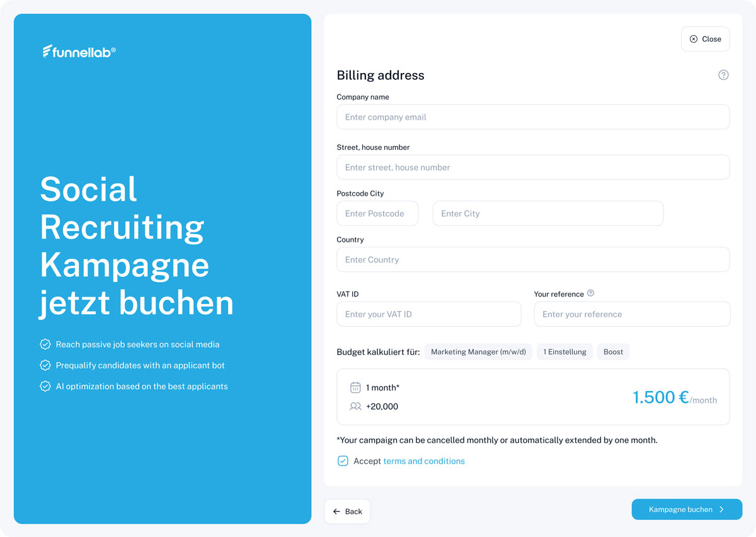Click the Social Recruiting Kampagne headline
The image size is (756, 537).
pos(137,246)
